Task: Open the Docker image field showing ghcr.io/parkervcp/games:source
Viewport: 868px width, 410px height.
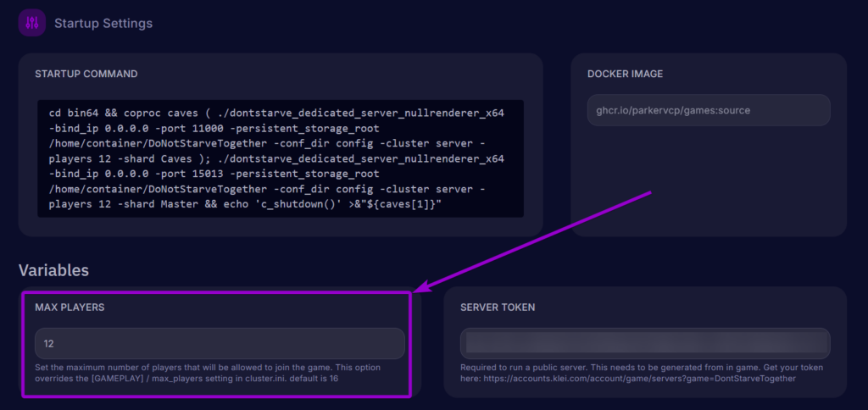Action: [x=708, y=110]
